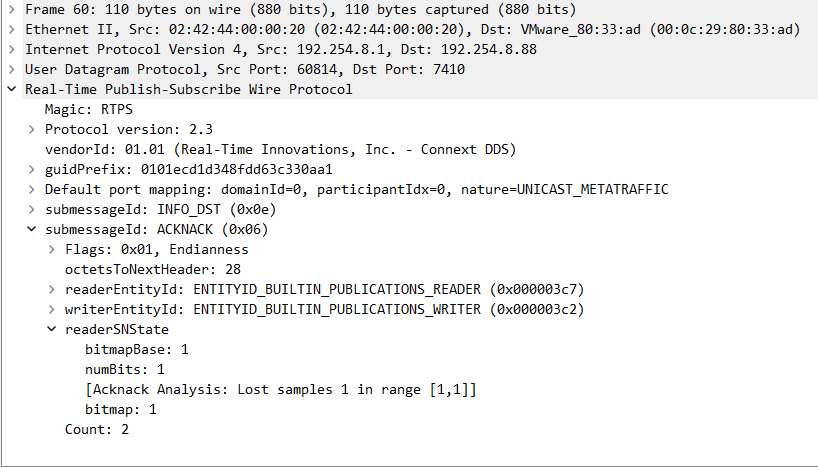Select the bitmapBase: 1 field
The width and height of the screenshot is (818, 467).
coord(137,349)
